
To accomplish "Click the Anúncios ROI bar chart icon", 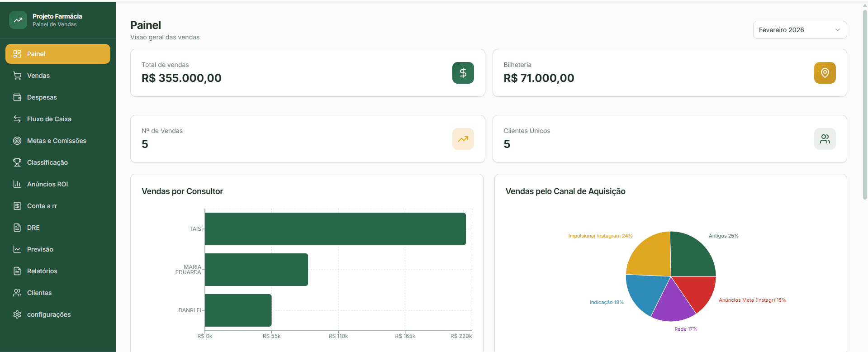I will click(x=17, y=184).
